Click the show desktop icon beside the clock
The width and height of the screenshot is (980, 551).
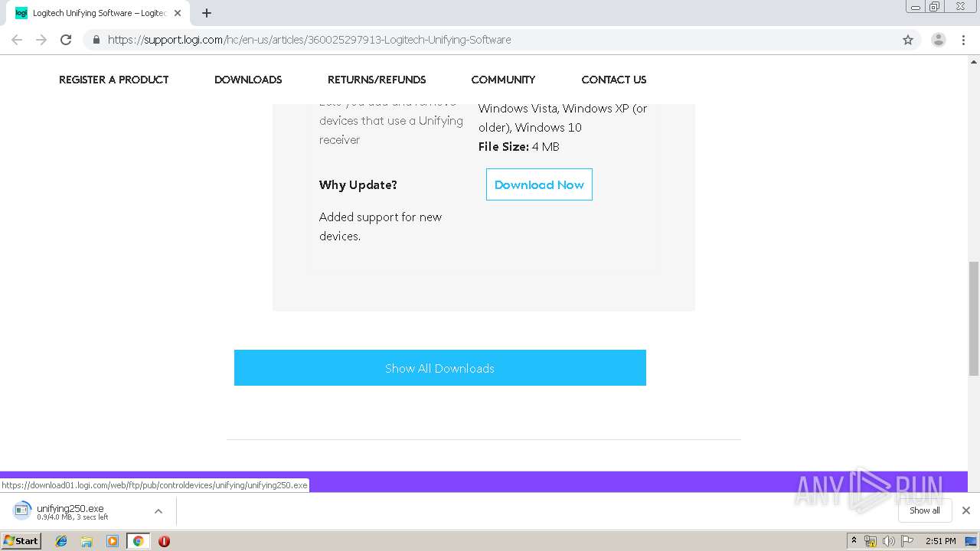(x=971, y=541)
